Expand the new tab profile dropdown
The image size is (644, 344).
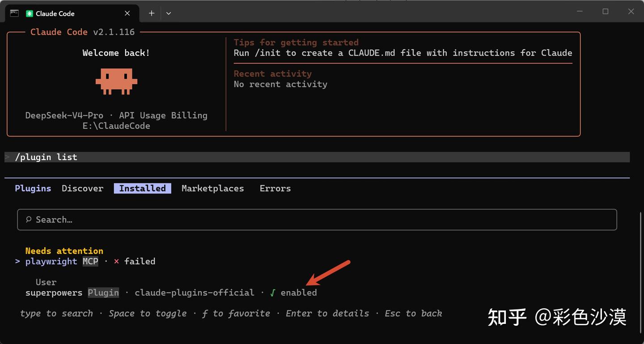169,13
